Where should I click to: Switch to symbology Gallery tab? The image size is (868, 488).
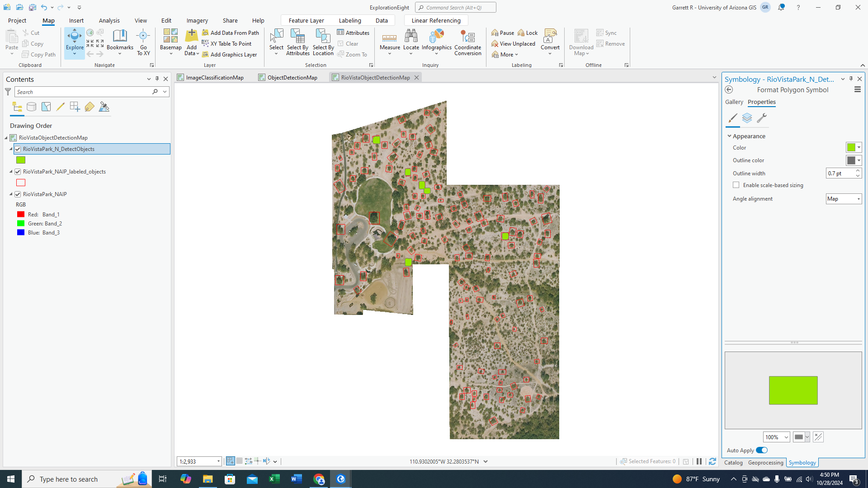(x=734, y=102)
